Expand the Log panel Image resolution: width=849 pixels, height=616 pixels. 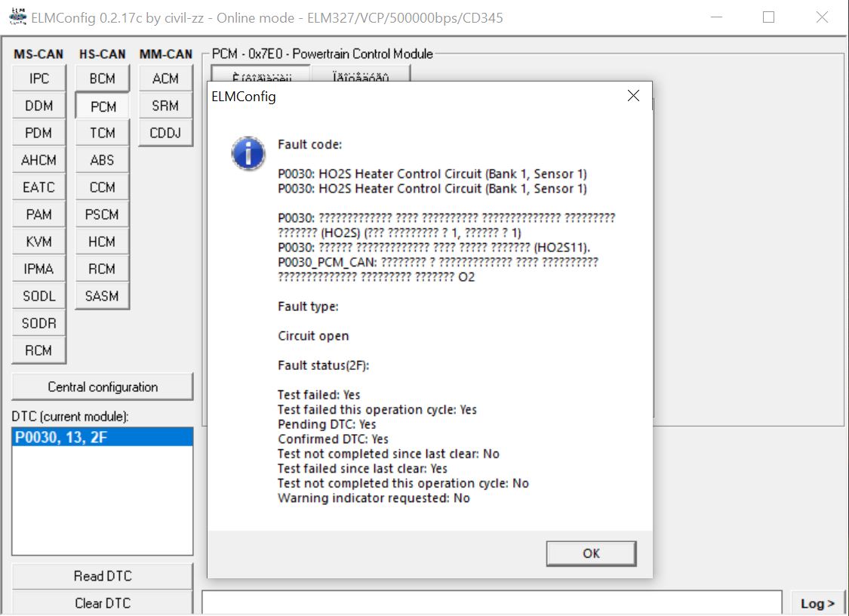(x=817, y=603)
